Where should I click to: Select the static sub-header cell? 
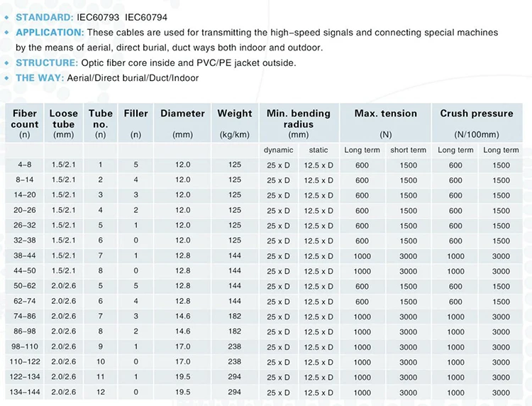(x=318, y=150)
